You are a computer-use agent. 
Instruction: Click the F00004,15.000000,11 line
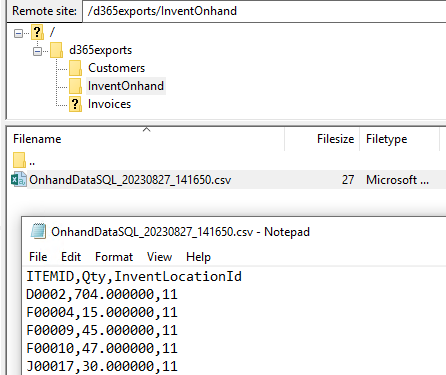(102, 313)
